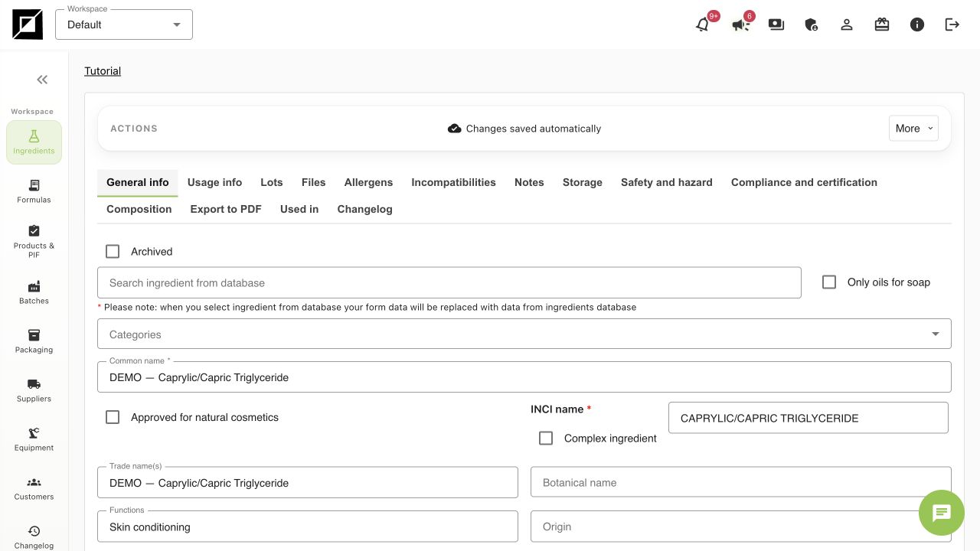Click the Trade name(s) field

click(x=308, y=482)
